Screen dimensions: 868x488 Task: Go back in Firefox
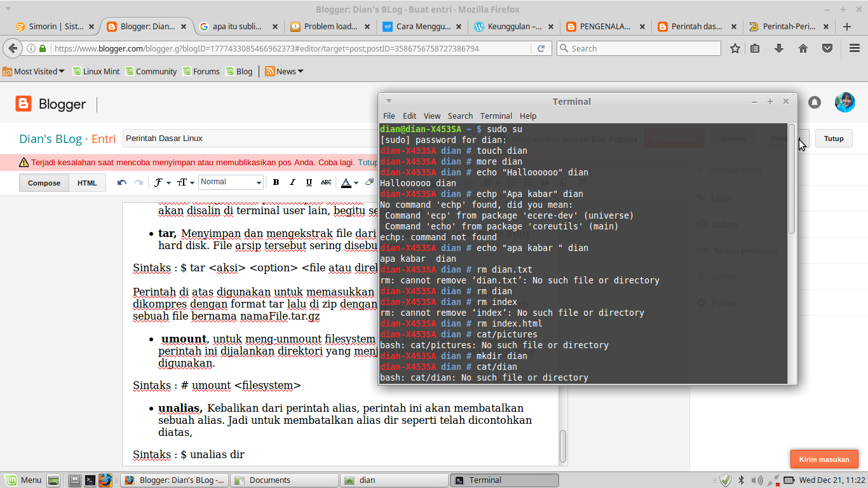click(x=14, y=48)
